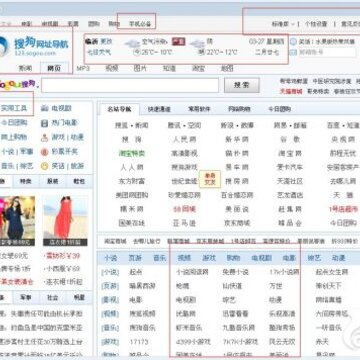
Task: Open the 京东商城 link
Action: pos(237,223)
